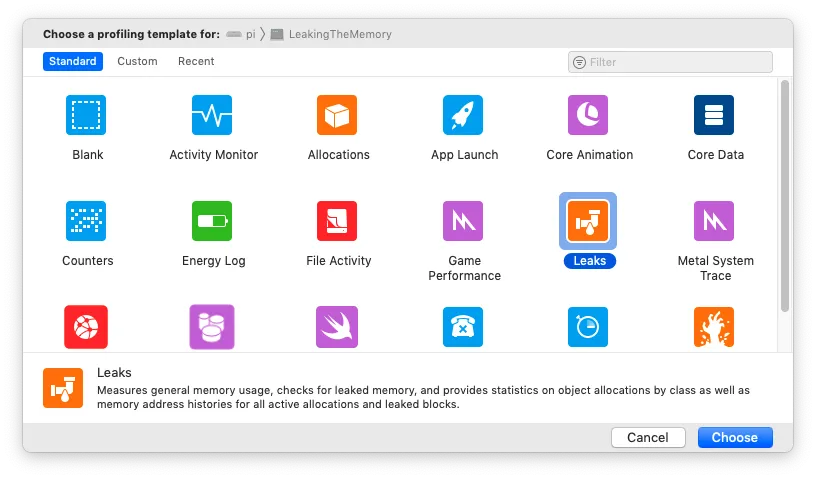Choose the purple database cylinders template icon

pos(212,327)
